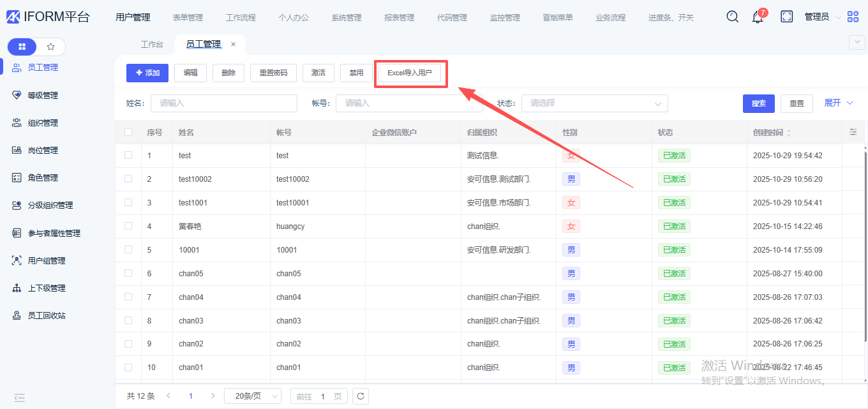The height and width of the screenshot is (409, 868).
Task: Check the checkbox for row test10002
Action: tap(128, 179)
